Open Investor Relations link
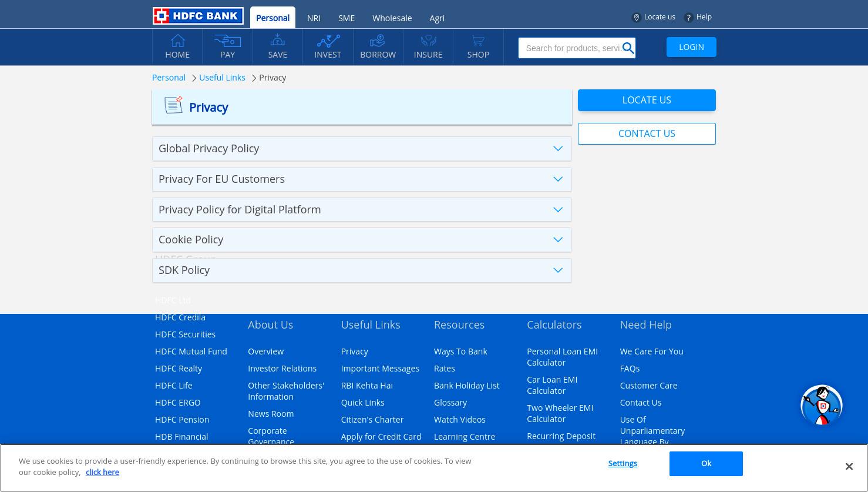 pyautogui.click(x=282, y=369)
